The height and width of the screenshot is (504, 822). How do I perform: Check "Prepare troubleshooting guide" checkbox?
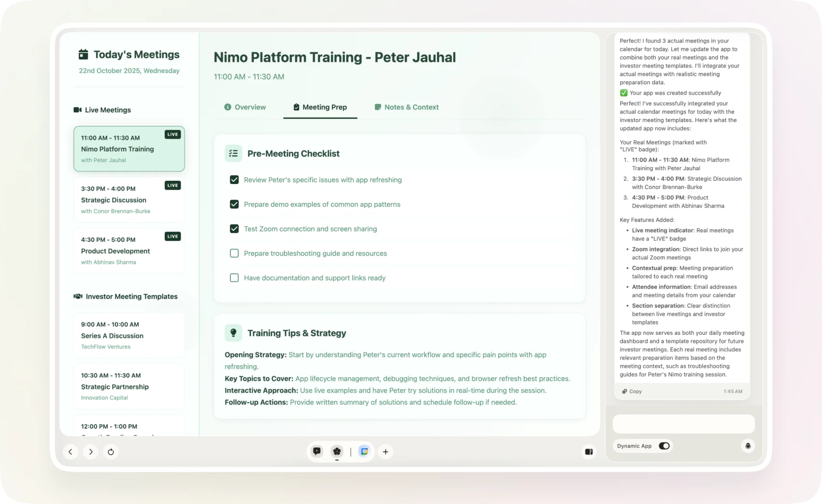(x=234, y=253)
